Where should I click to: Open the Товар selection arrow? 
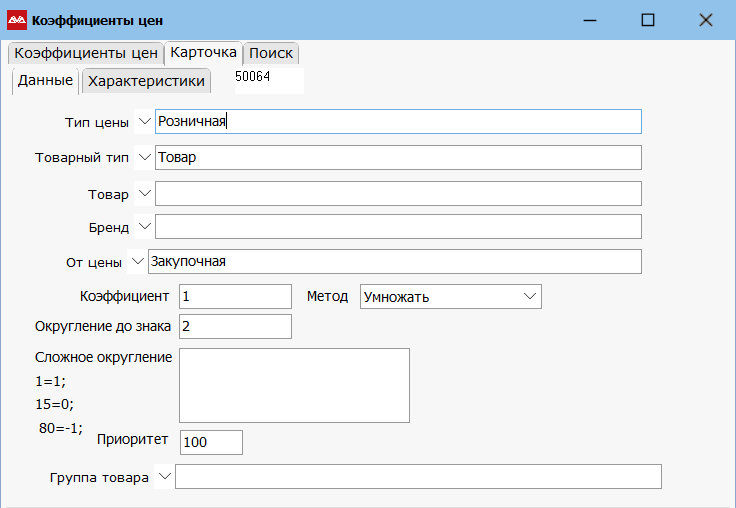click(x=144, y=193)
